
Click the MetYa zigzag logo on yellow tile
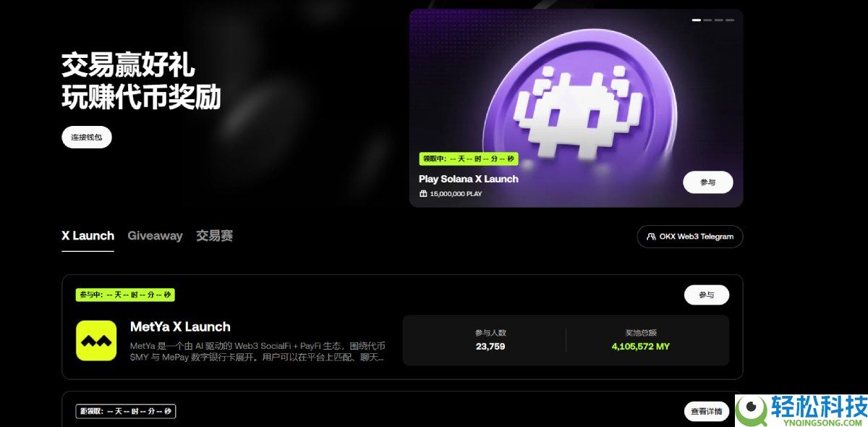tap(97, 340)
